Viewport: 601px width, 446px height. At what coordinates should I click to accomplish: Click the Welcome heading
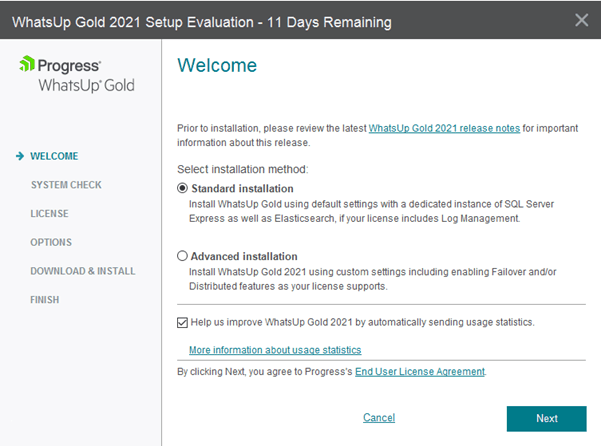pos(217,66)
